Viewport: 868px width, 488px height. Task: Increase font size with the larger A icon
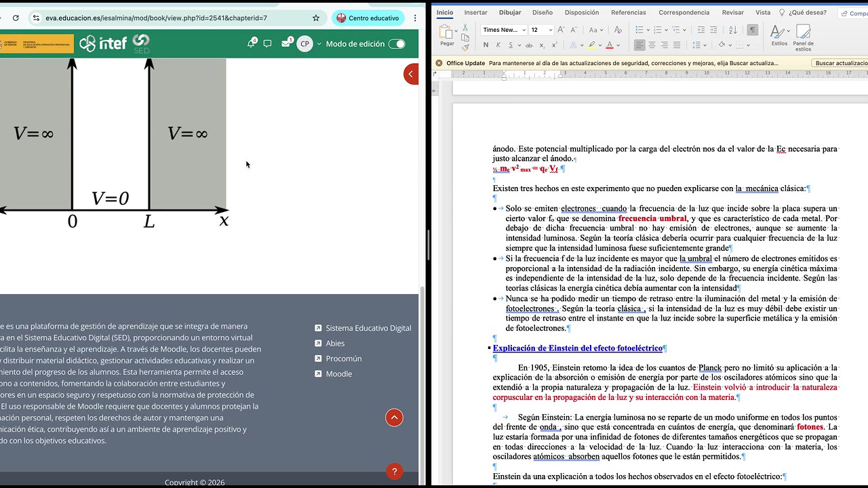562,30
